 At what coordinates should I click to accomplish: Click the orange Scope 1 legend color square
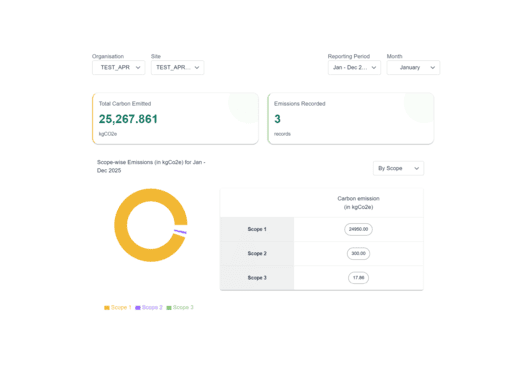click(x=107, y=308)
